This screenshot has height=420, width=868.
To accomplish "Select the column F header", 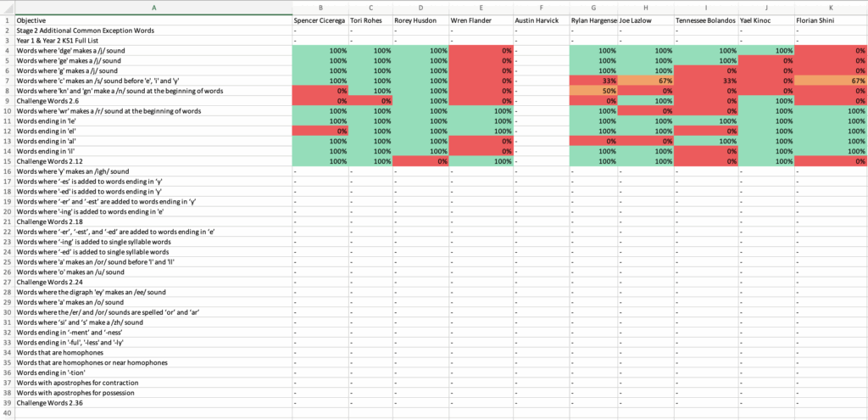I will pyautogui.click(x=540, y=8).
